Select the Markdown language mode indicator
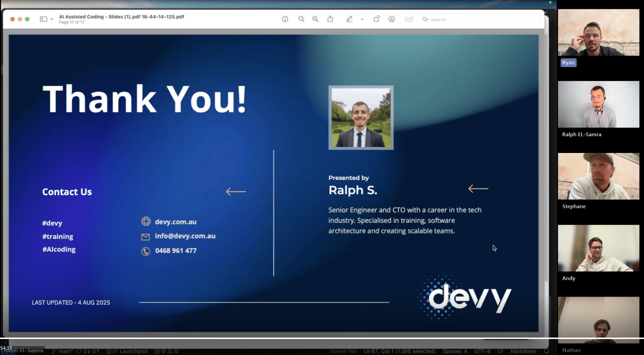Image resolution: width=644 pixels, height=355 pixels. point(523,351)
